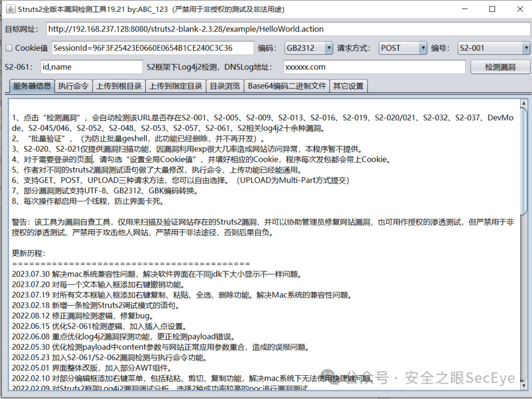The image size is (532, 399).
Task: Switch to the 目录浏览 tab
Action: coord(225,86)
